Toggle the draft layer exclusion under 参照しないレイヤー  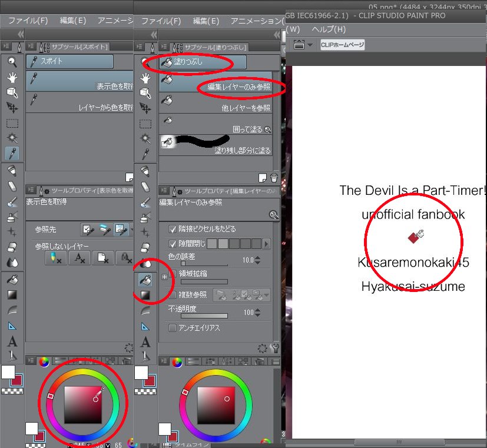pyautogui.click(x=55, y=258)
